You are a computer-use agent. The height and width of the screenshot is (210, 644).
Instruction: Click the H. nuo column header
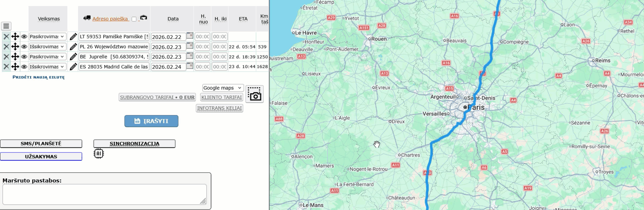point(203,19)
